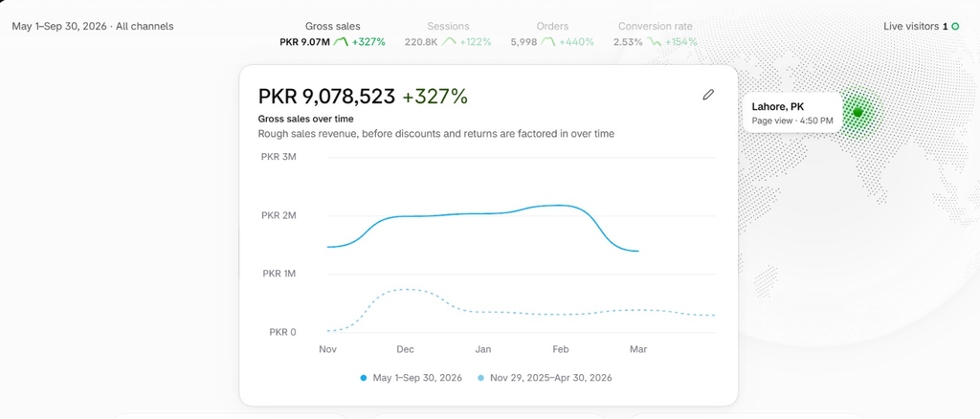Select the Sessions metric tab

tap(448, 33)
